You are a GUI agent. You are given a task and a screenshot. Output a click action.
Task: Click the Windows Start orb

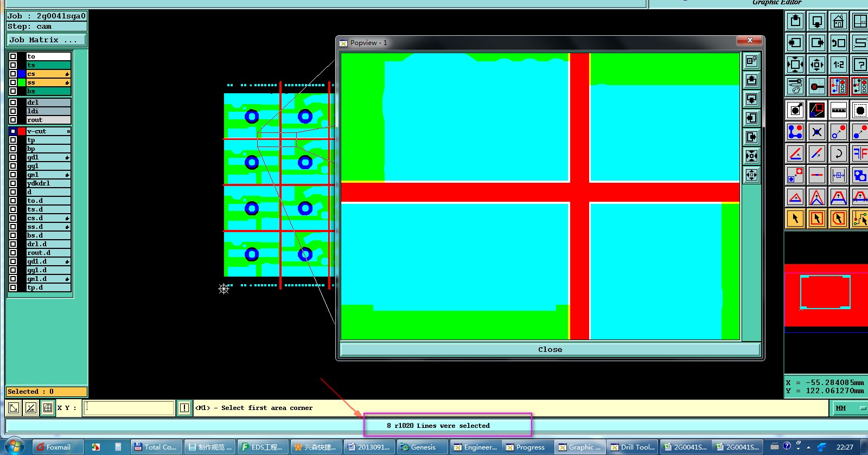click(x=14, y=446)
